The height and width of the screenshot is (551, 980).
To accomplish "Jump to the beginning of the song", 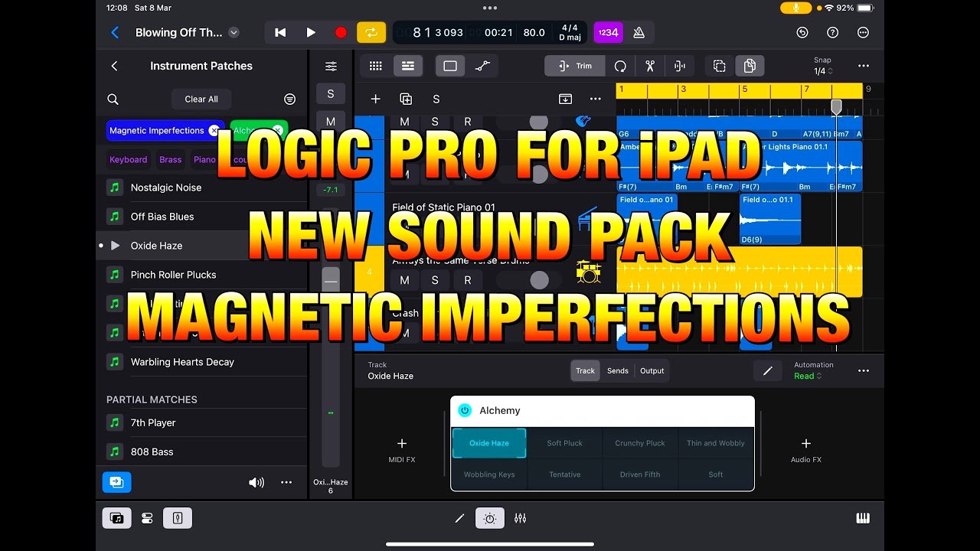I will [280, 32].
